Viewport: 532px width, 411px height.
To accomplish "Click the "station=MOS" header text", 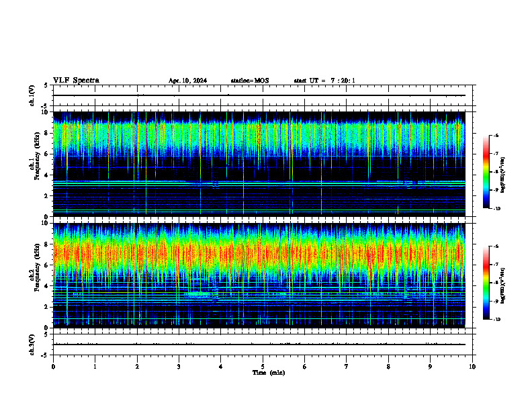I will tap(250, 81).
